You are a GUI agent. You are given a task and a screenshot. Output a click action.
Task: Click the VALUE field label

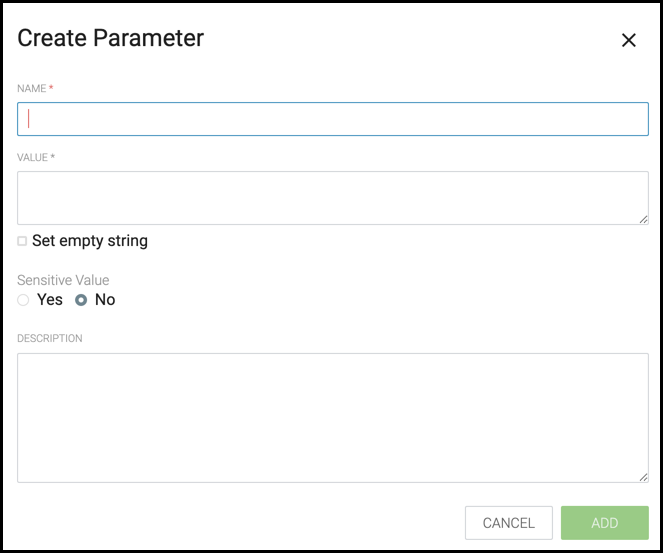(x=32, y=158)
